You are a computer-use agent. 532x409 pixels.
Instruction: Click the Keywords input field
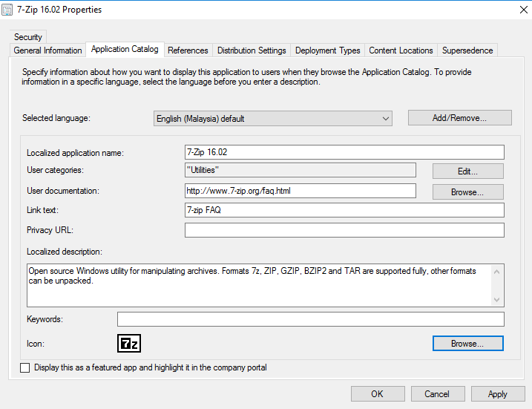click(311, 319)
